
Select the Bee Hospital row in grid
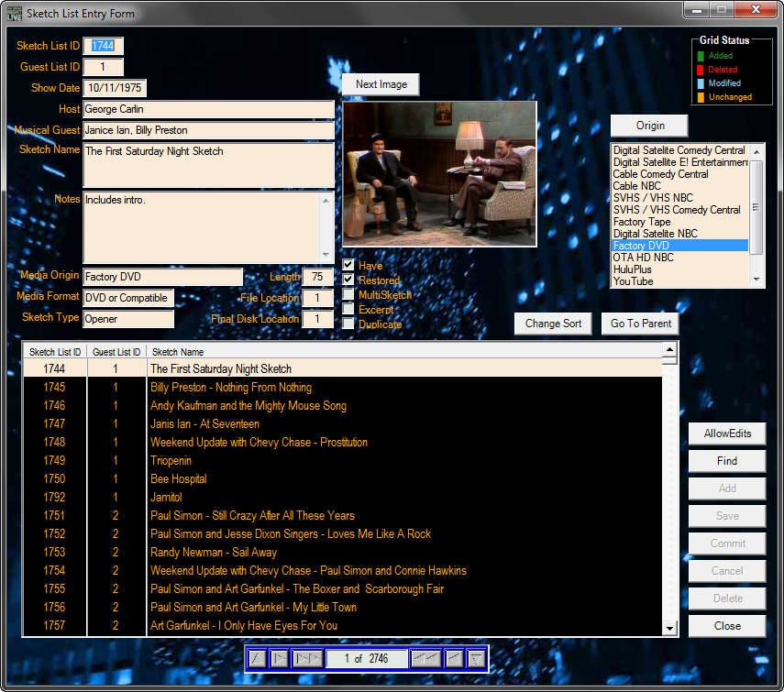[179, 479]
